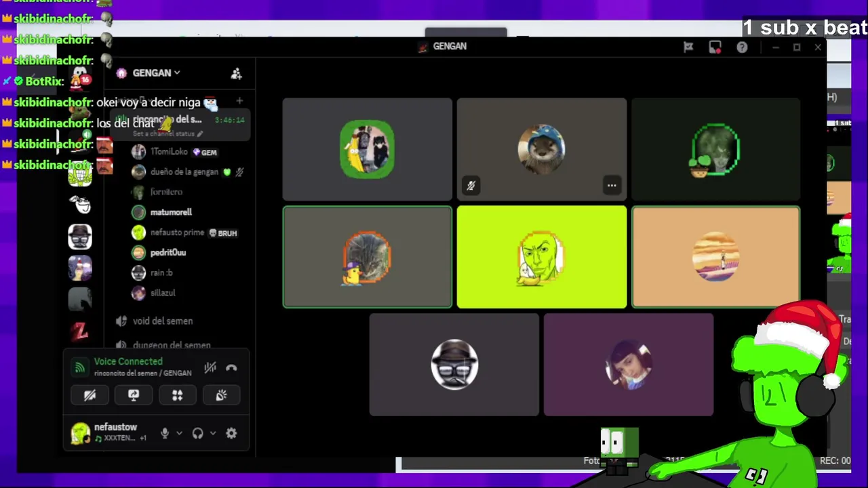Select the peach sunset avatar tile

[x=715, y=257]
